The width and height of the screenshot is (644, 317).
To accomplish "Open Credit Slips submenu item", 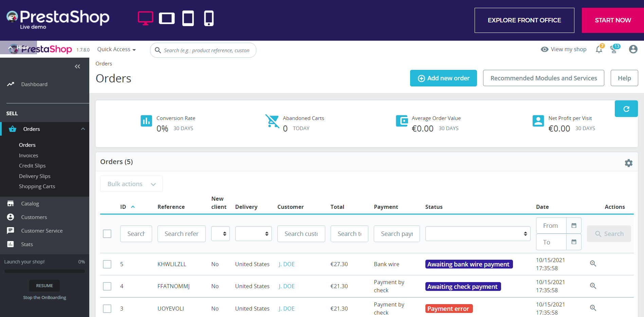I will tap(32, 166).
